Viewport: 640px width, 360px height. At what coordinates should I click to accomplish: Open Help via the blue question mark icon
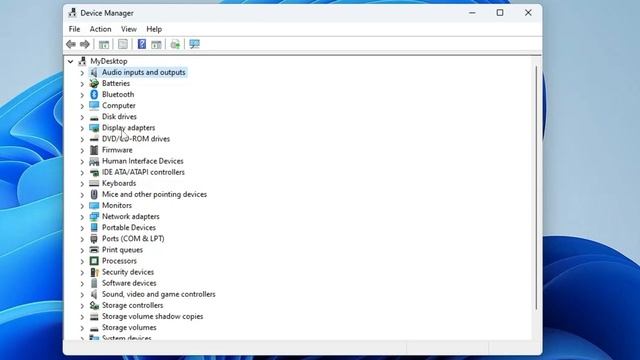click(142, 44)
